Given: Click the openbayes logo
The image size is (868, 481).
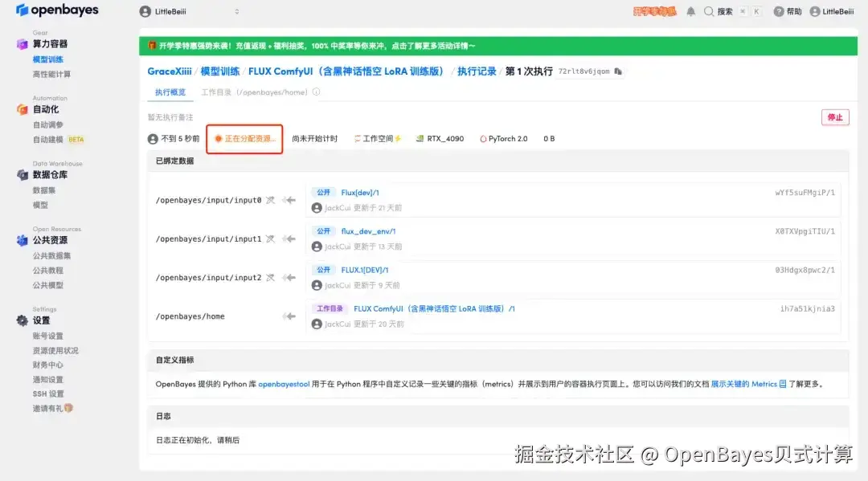Looking at the screenshot, I should point(57,10).
